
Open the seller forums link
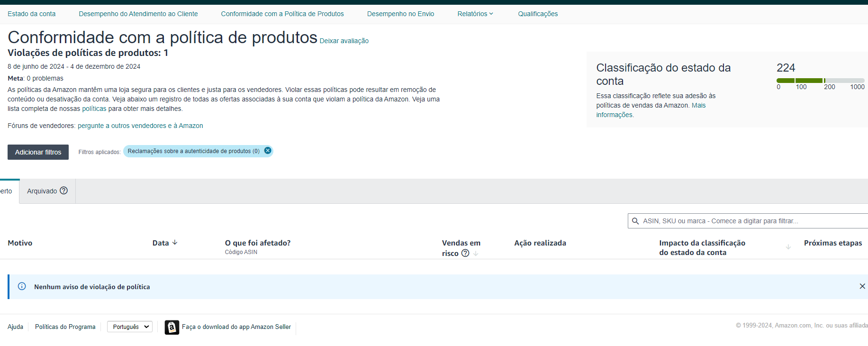pyautogui.click(x=140, y=126)
